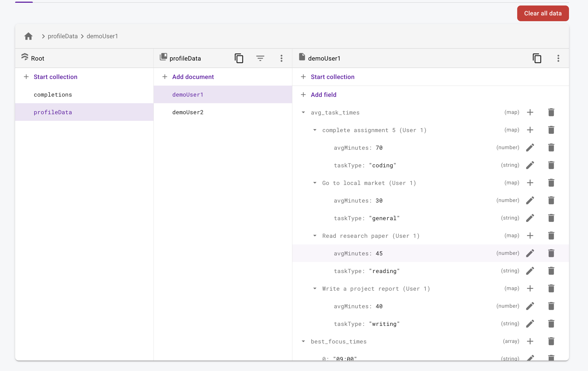Add field to avg_task_times map

pos(530,112)
